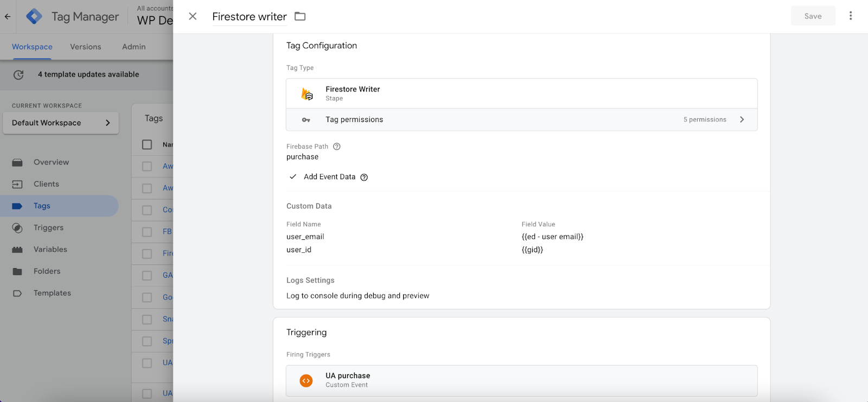Click the Save button
This screenshot has width=868, height=402.
click(x=813, y=16)
